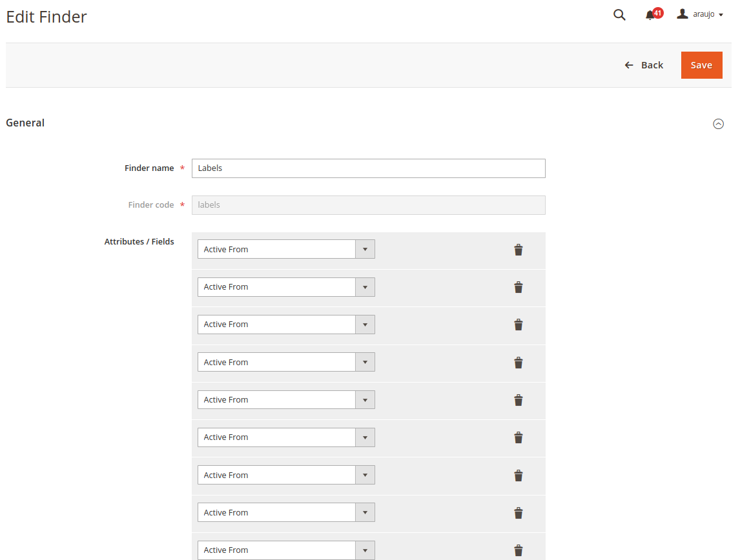Viewport: 740px width, 560px height.
Task: Open the first Active From dropdown
Action: 286,249
